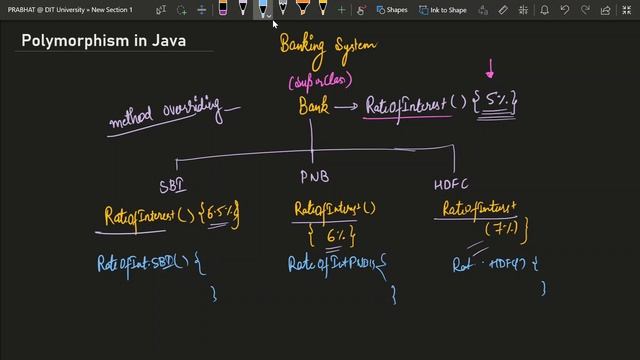Redo the last action
The width and height of the screenshot is (640, 360).
point(585,10)
